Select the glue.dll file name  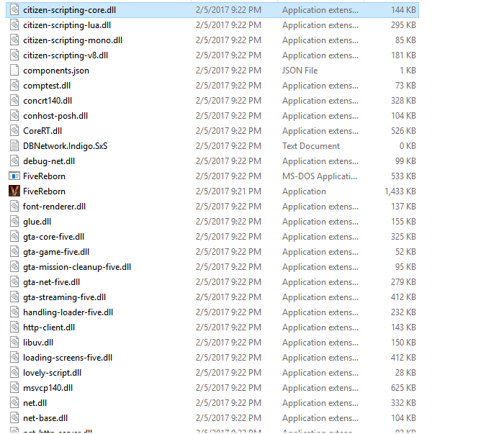pos(37,222)
